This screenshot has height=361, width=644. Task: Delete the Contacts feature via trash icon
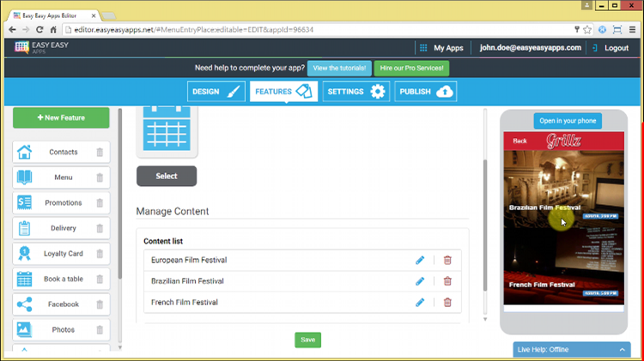tap(100, 152)
